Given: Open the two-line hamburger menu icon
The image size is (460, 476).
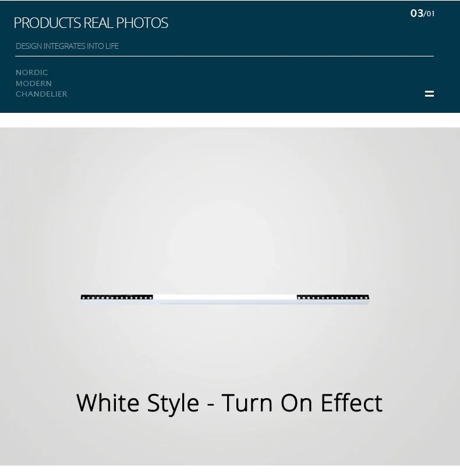Looking at the screenshot, I should (429, 94).
